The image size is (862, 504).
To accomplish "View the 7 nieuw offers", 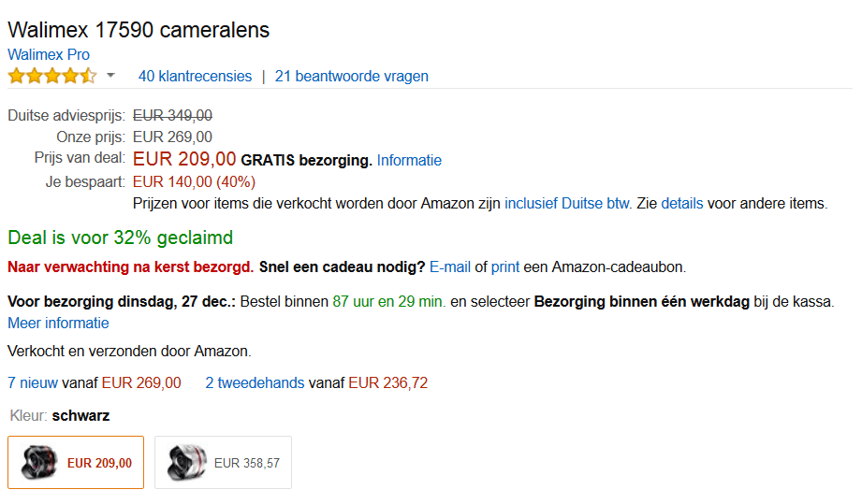I will coord(33,382).
